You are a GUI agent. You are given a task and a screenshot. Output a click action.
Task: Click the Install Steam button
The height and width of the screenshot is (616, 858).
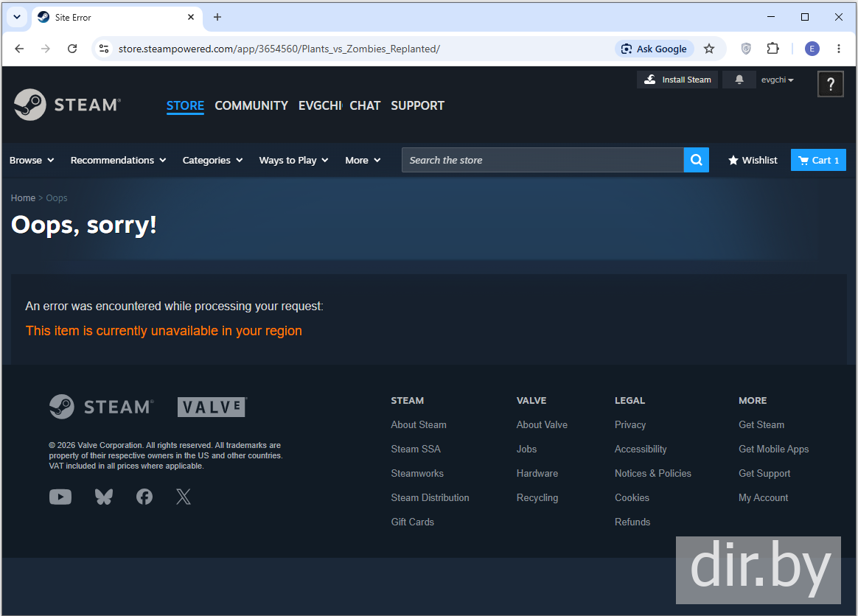point(677,80)
